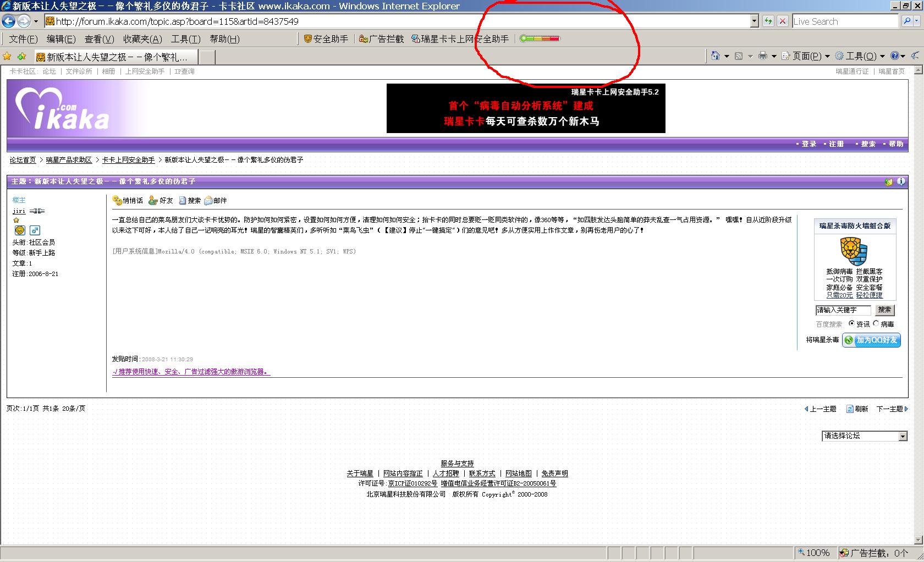Image resolution: width=924 pixels, height=562 pixels.
Task: Click the blue Help question mark icon
Action: click(895, 56)
